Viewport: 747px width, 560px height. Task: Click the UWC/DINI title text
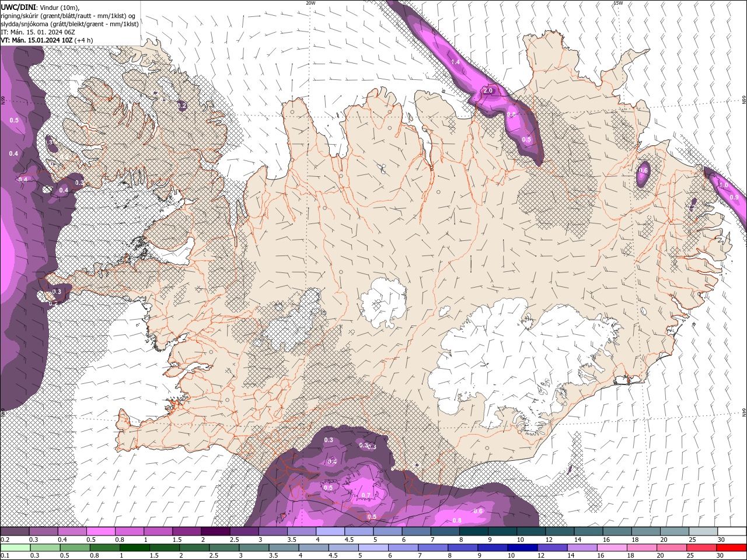click(18, 6)
